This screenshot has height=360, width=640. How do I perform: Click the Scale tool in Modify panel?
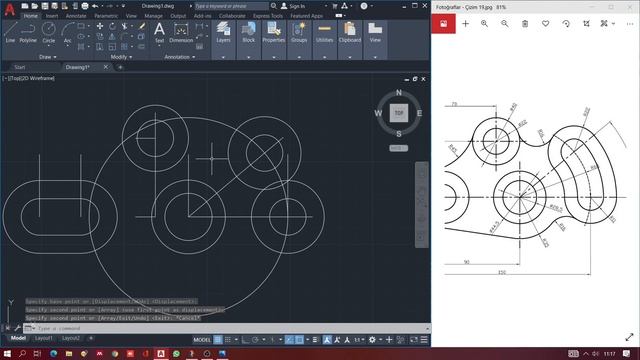coord(112,47)
